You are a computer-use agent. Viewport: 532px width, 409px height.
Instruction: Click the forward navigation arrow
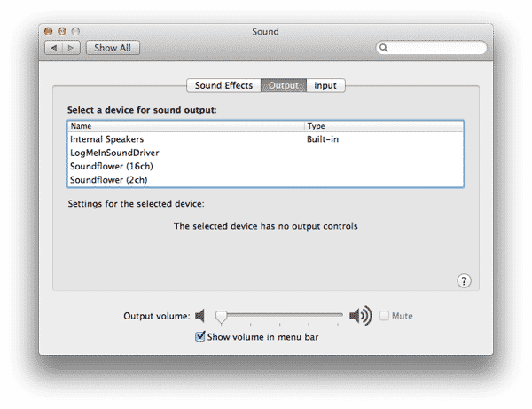tap(71, 48)
